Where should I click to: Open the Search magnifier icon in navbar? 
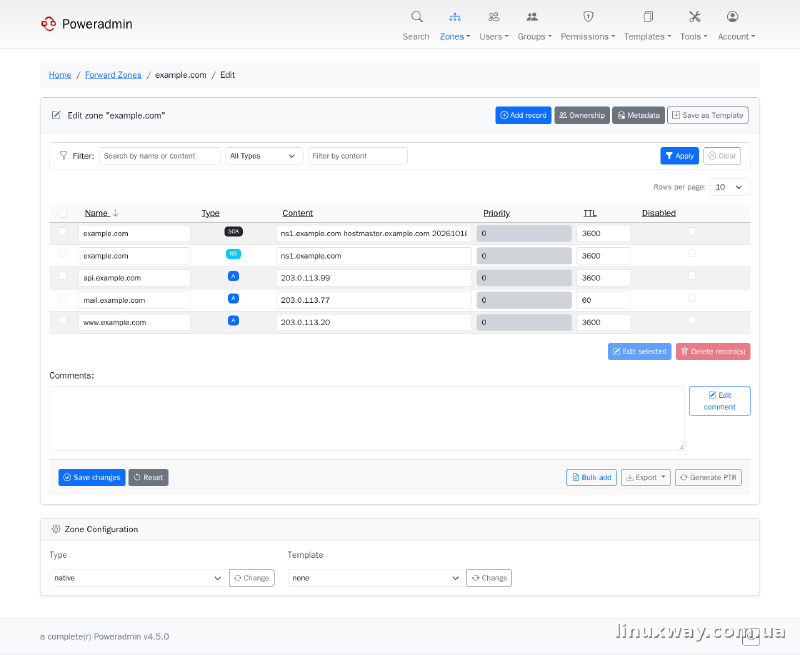coord(417,17)
